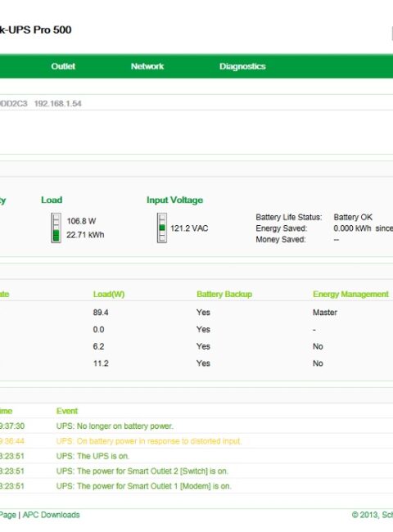Select Smart Outlet 1 [Modem] event
Viewport: 393px width, 532px height.
coord(143,486)
